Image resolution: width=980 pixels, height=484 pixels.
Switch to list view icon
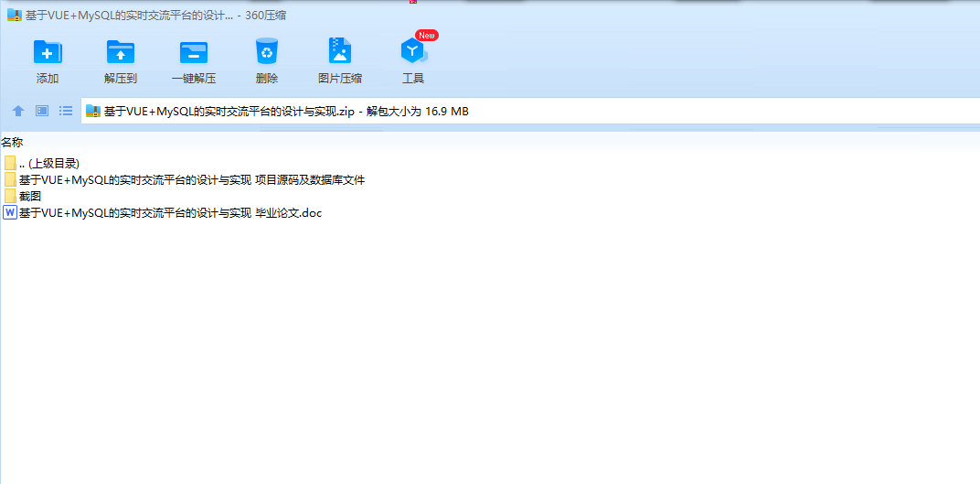pos(66,112)
